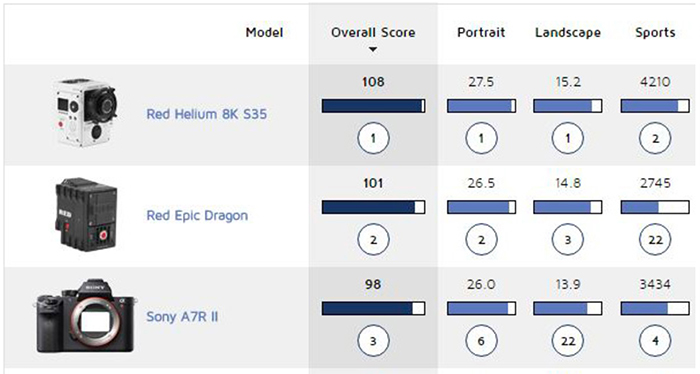Sort the table by Sports column
This screenshot has width=700, height=374.
tap(655, 33)
